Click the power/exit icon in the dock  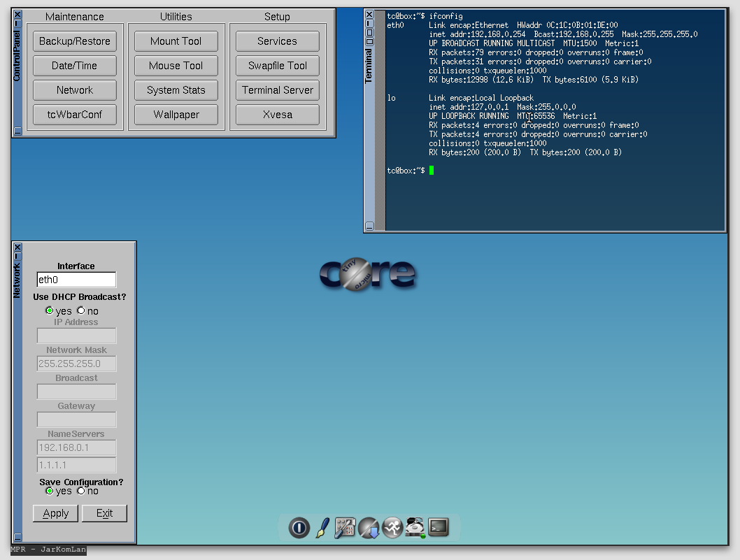pyautogui.click(x=299, y=528)
